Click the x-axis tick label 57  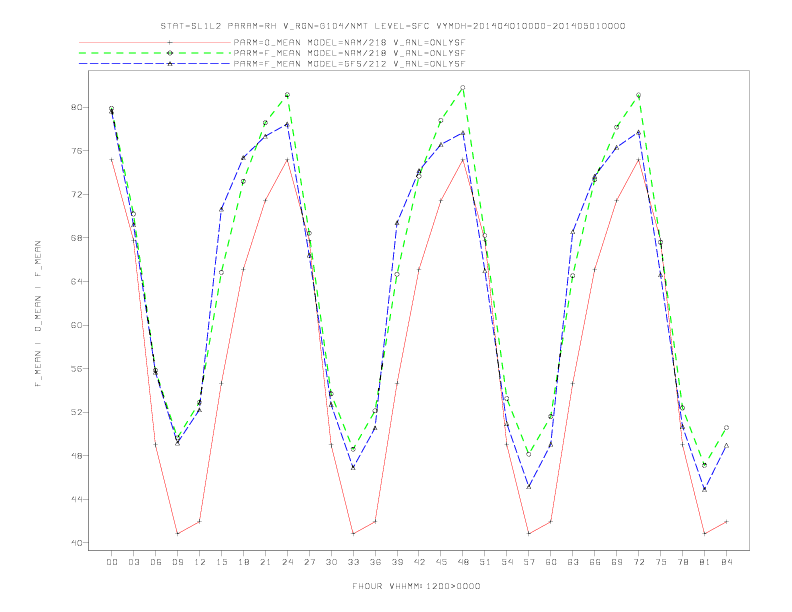point(529,562)
